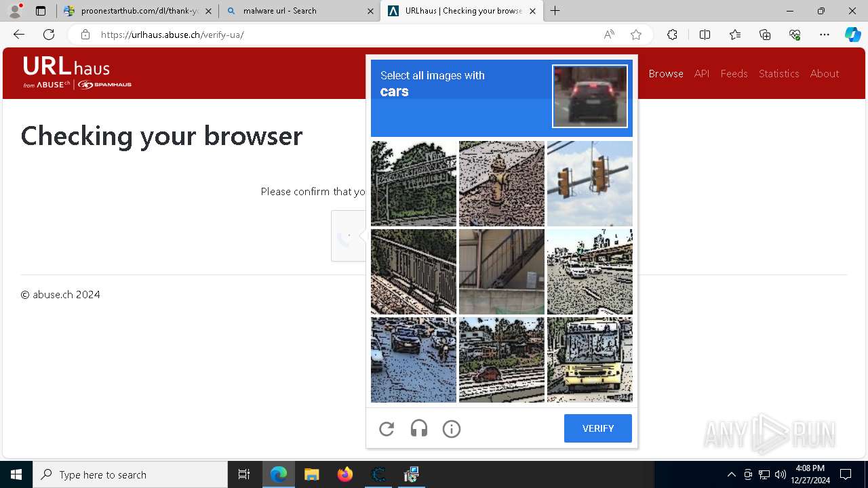Reload the captcha challenge images

(387, 428)
